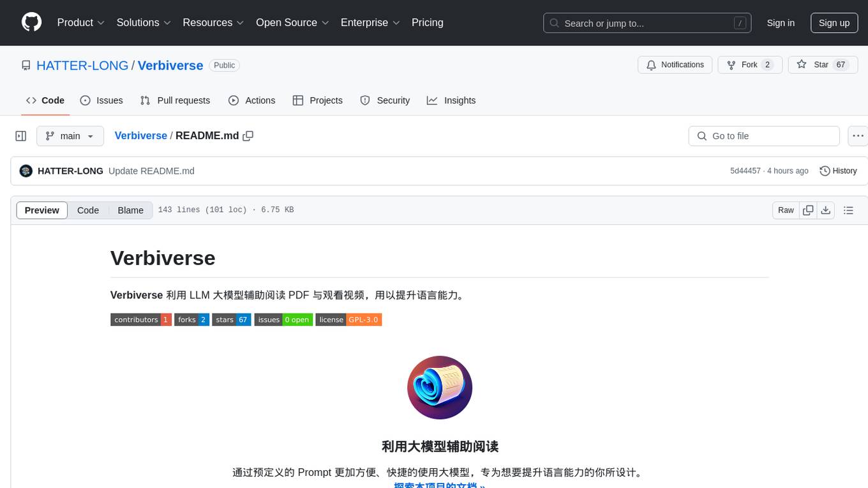Click the Sign up button
The height and width of the screenshot is (488, 868).
point(834,23)
